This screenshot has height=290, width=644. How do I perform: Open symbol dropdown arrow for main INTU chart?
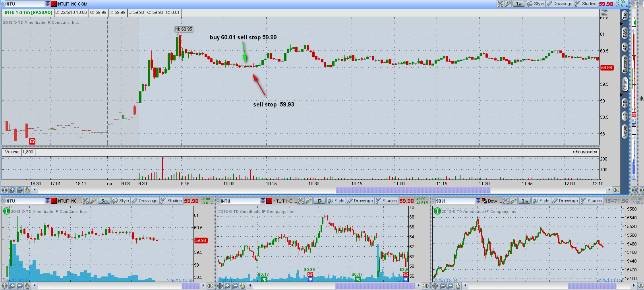pos(47,4)
